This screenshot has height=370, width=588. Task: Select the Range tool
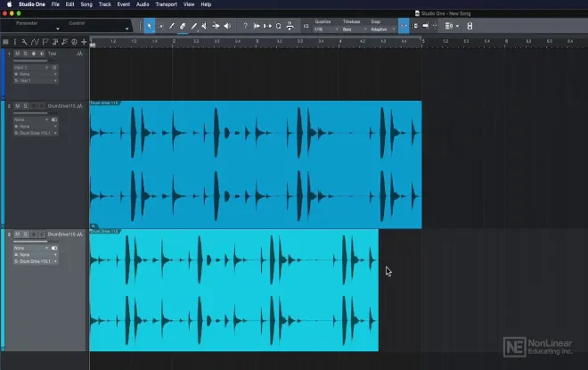(x=161, y=26)
